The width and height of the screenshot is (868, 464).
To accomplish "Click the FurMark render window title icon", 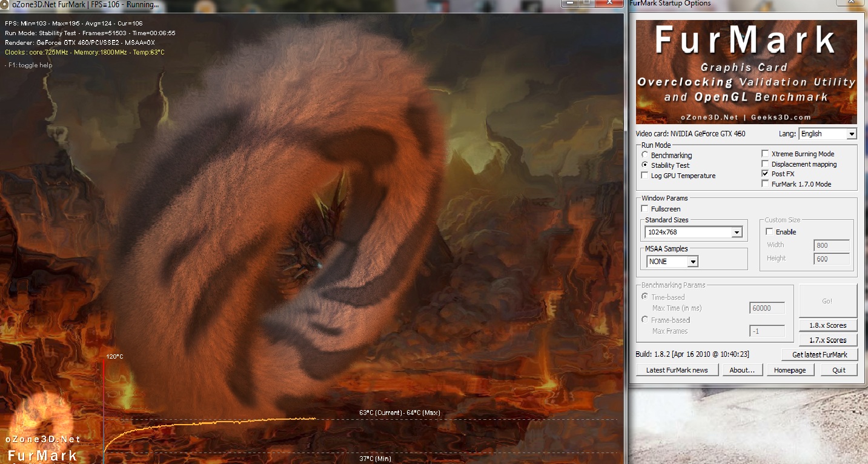I will click(x=5, y=4).
